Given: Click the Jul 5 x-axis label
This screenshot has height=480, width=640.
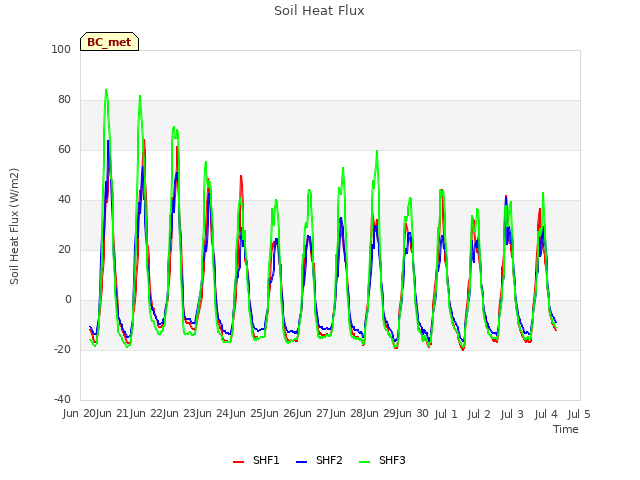Looking at the screenshot, I should [x=579, y=415].
